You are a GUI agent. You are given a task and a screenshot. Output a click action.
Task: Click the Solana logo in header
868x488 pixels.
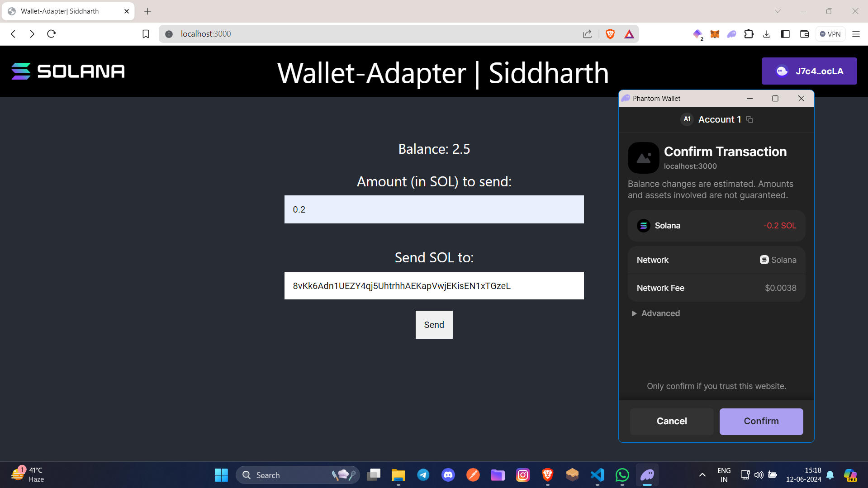tap(68, 71)
